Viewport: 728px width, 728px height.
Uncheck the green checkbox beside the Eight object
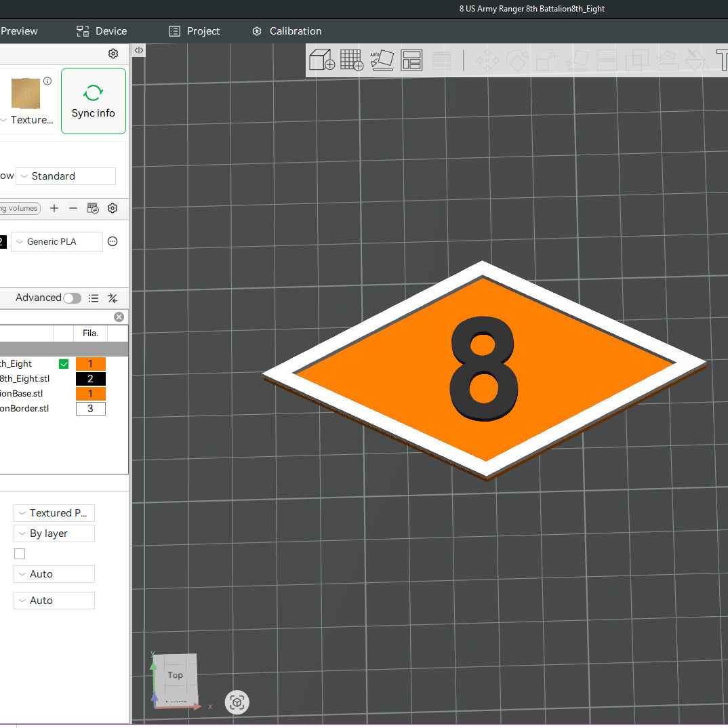point(64,364)
